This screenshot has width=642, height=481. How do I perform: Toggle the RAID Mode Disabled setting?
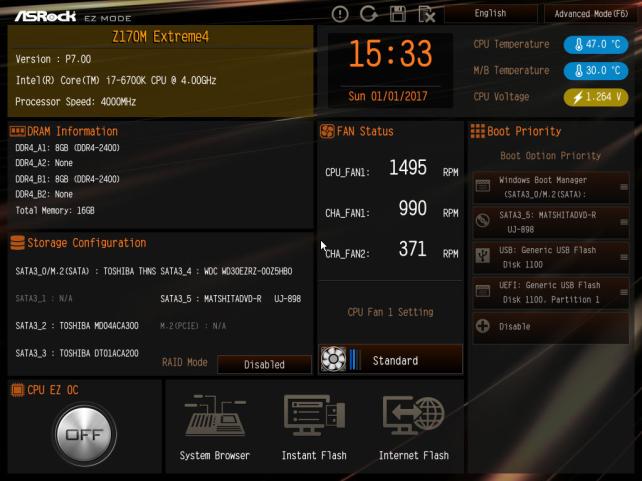[x=264, y=364]
